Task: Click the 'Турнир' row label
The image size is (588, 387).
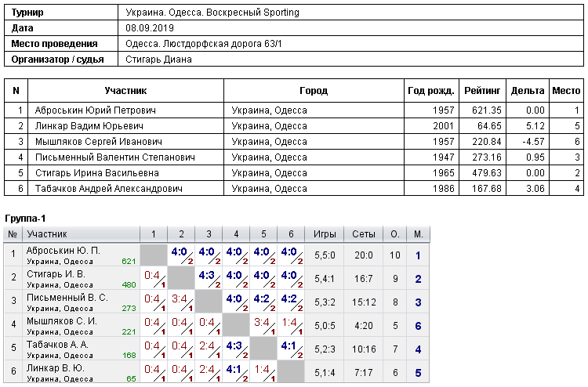Action: click(27, 13)
